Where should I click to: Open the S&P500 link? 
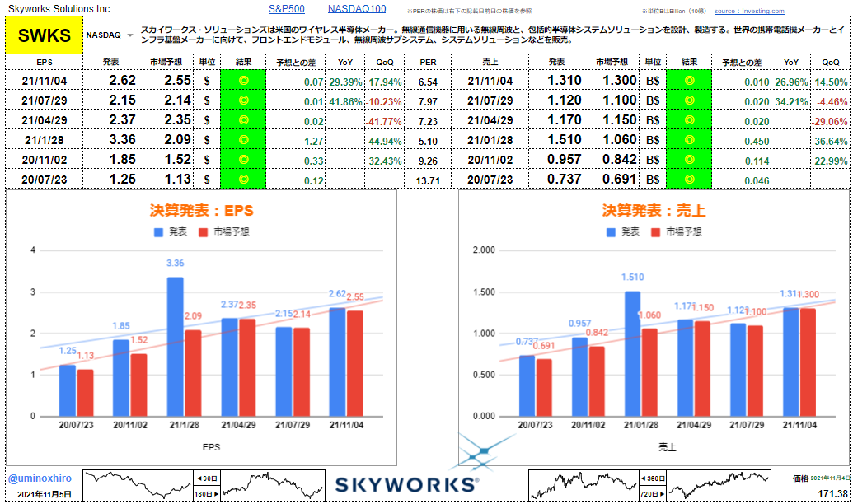(x=287, y=9)
